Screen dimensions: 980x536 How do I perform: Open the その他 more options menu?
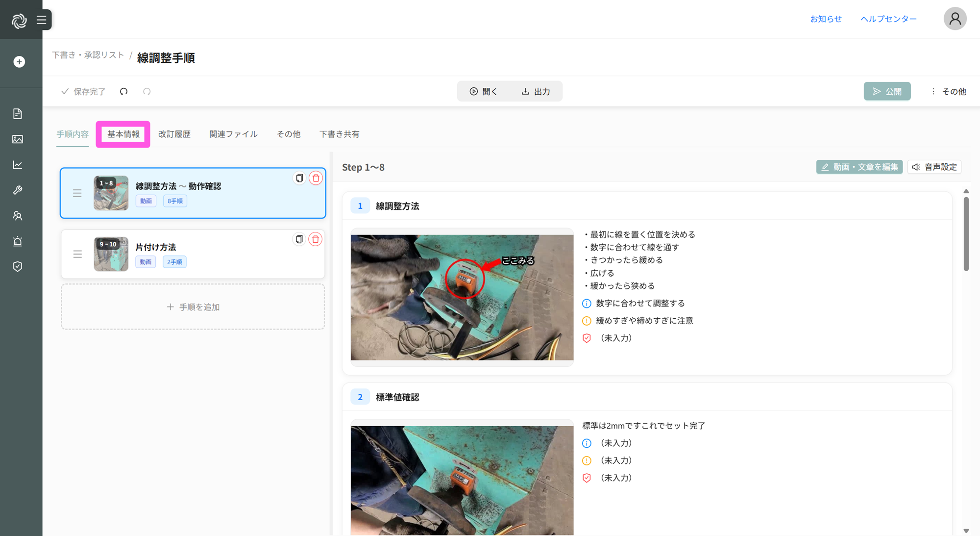tap(949, 92)
